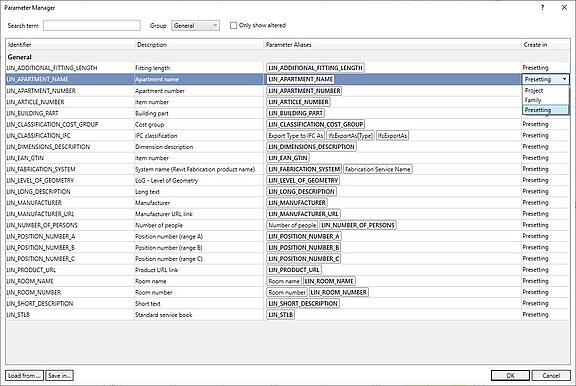Click the IfcExportAs[Type] alias tag
Screen dimensions: 576x386
tap(351, 136)
